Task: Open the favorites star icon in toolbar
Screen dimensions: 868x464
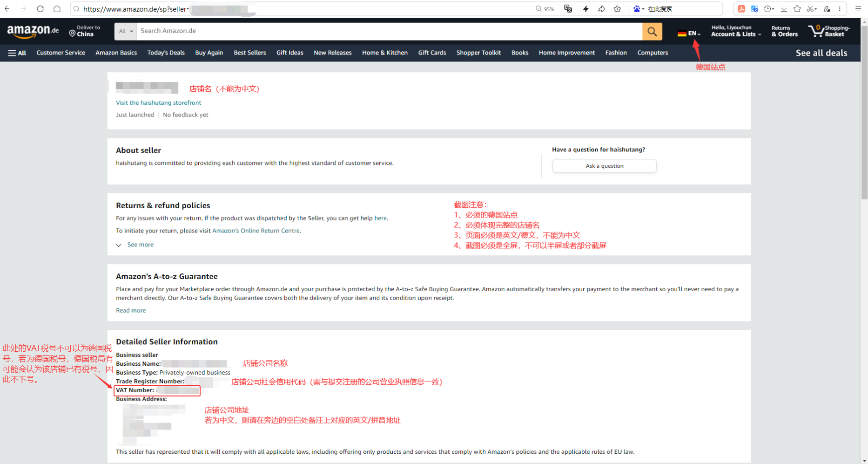Action: tap(797, 9)
